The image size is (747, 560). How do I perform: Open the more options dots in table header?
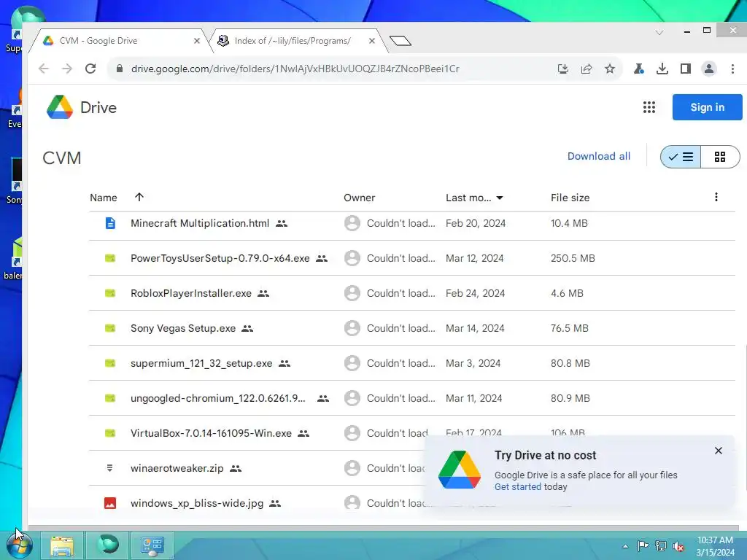click(716, 197)
